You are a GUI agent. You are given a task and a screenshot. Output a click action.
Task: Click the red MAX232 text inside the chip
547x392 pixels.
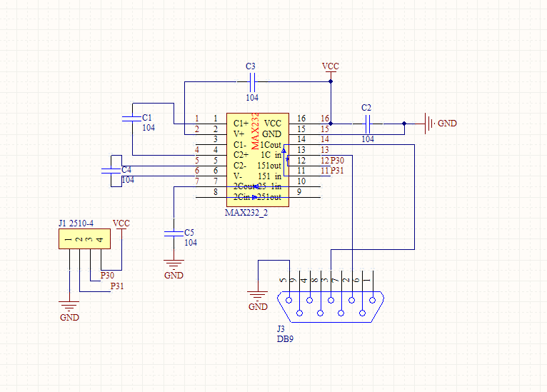pyautogui.click(x=255, y=131)
